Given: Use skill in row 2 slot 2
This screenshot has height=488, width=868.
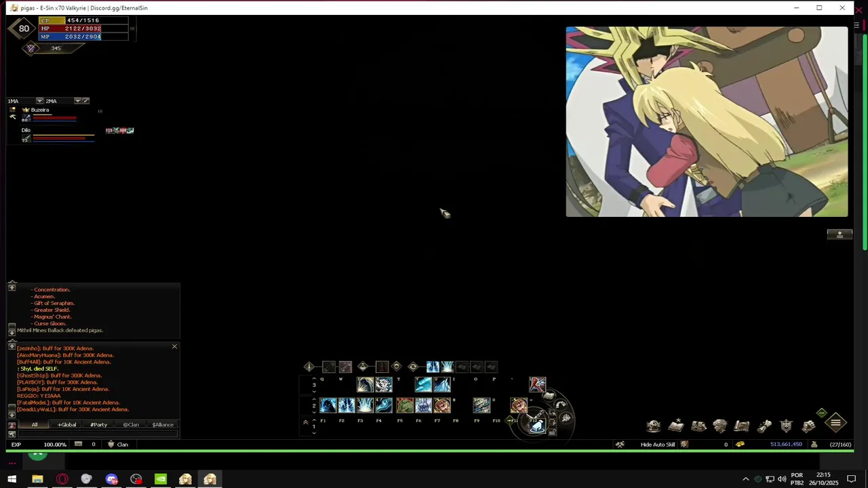Looking at the screenshot, I should (x=347, y=405).
